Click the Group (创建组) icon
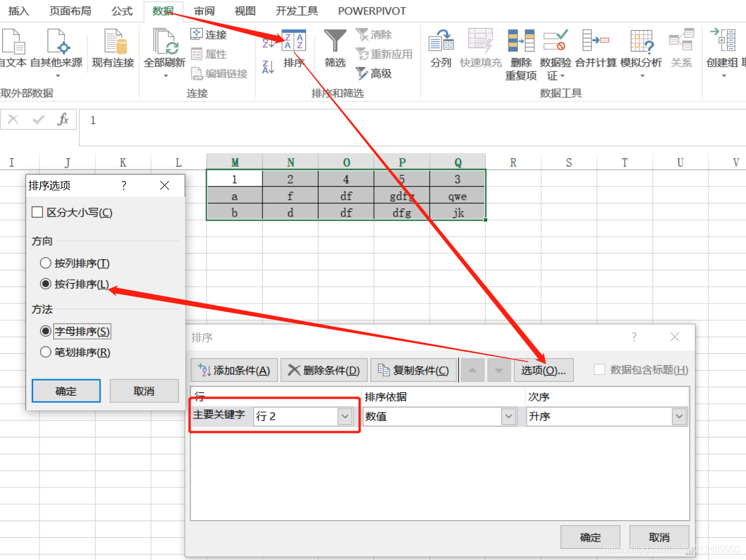This screenshot has width=746, height=560. coord(723,40)
